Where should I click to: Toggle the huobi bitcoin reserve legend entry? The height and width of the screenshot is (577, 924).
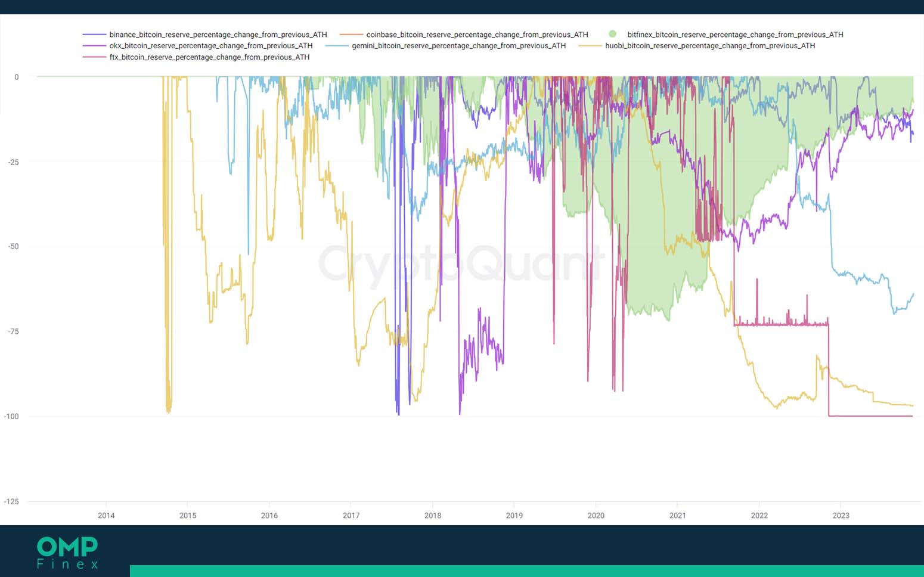pos(697,45)
